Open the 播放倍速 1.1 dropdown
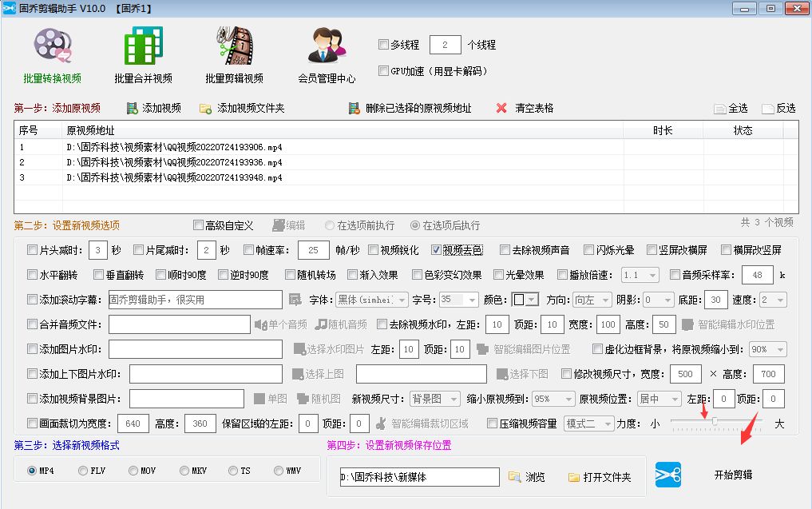Image resolution: width=812 pixels, height=509 pixels. tap(640, 275)
